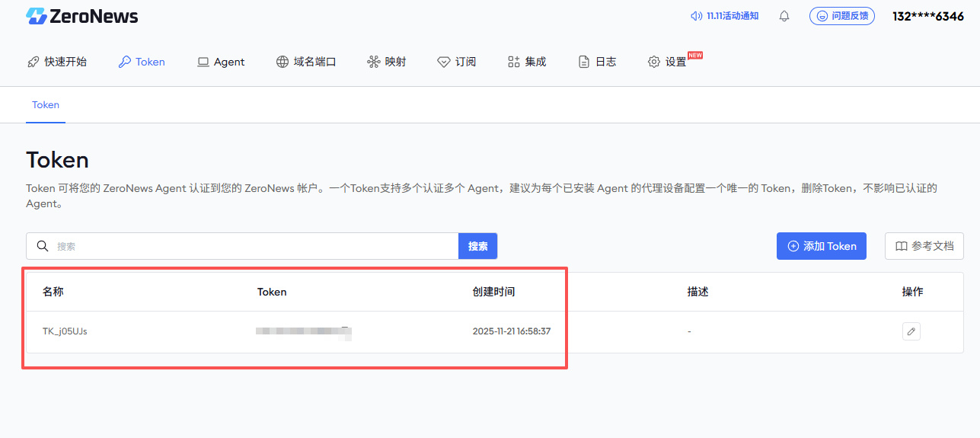Click 添加 Token button
The height and width of the screenshot is (438, 980).
coord(822,246)
